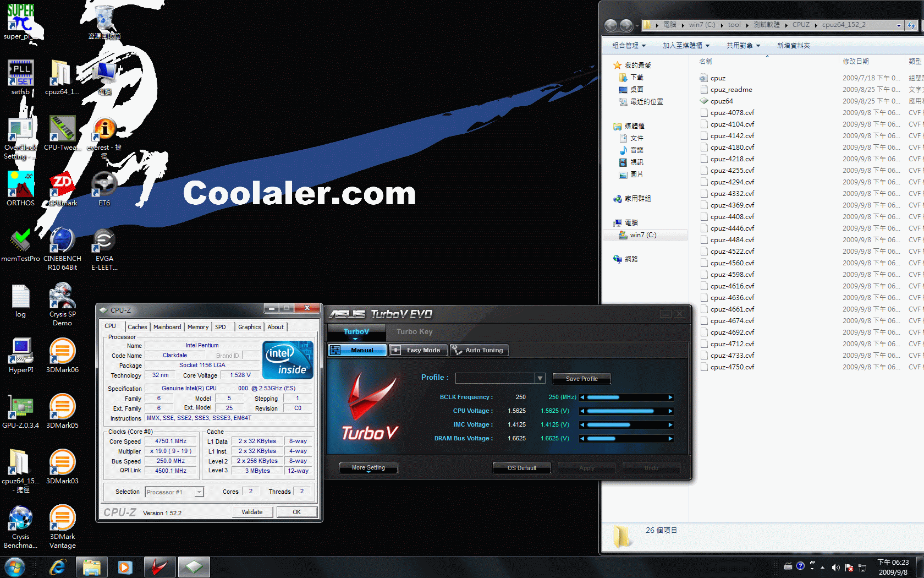Open the 組合管理 menu dropdown
This screenshot has width=924, height=578.
629,46
